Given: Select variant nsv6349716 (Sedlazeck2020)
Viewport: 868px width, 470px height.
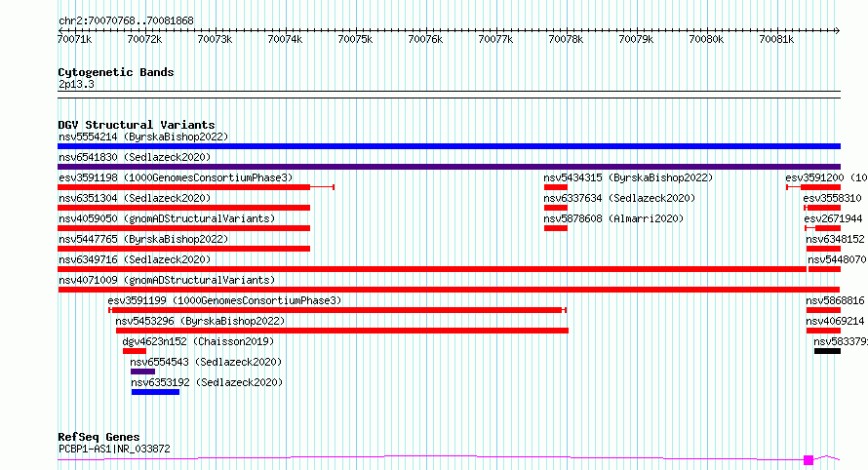Looking at the screenshot, I should point(135,259).
